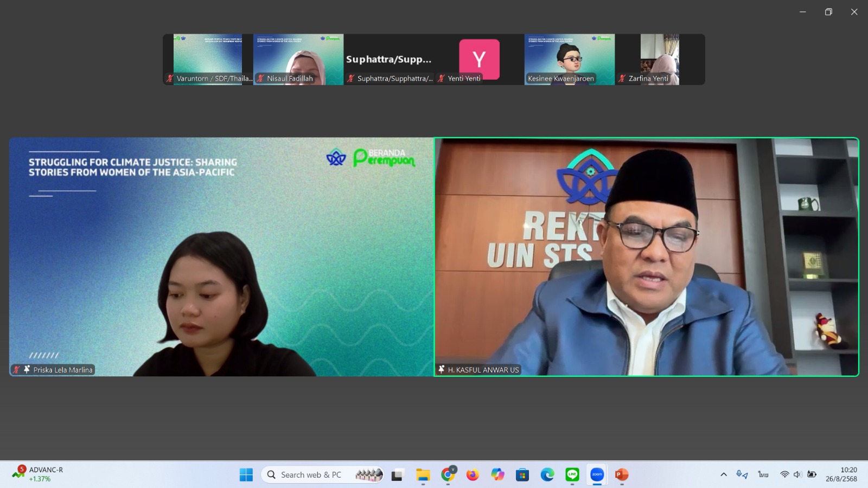Click the muted mic icon on Yenti Yenti
The width and height of the screenshot is (868, 488).
pos(442,79)
